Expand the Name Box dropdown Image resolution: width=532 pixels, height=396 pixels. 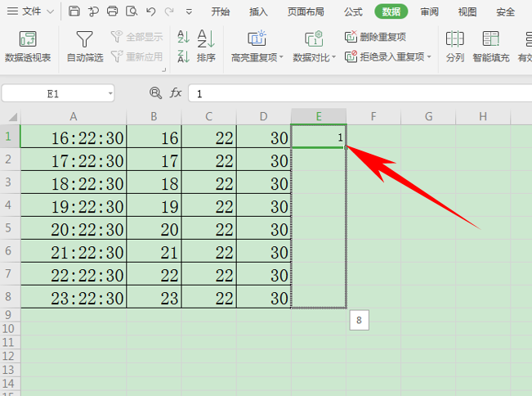point(110,93)
